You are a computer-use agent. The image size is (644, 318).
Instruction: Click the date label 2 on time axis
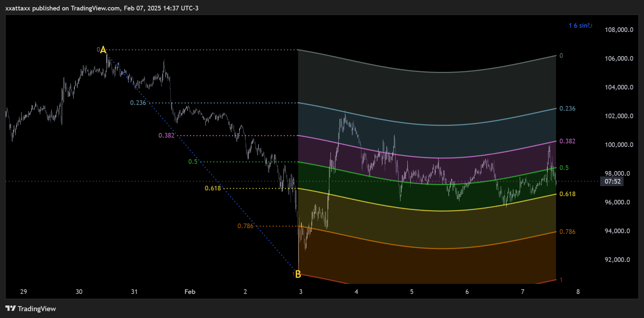click(245, 292)
